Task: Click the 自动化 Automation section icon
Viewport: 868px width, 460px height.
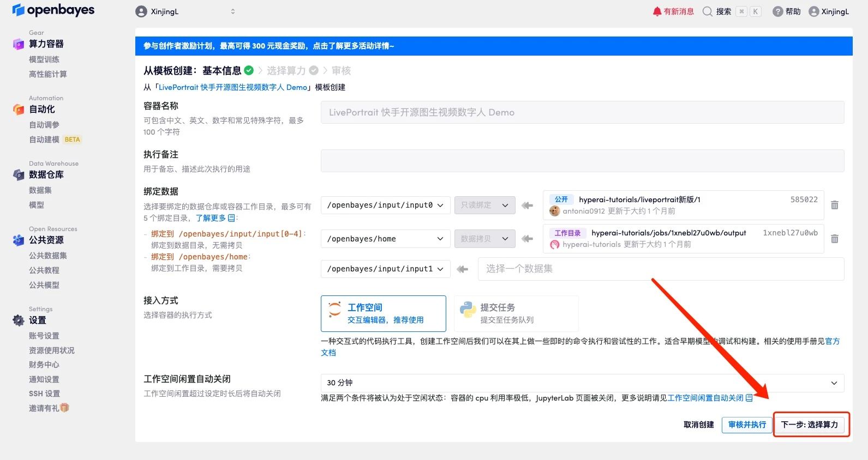Action: point(19,110)
